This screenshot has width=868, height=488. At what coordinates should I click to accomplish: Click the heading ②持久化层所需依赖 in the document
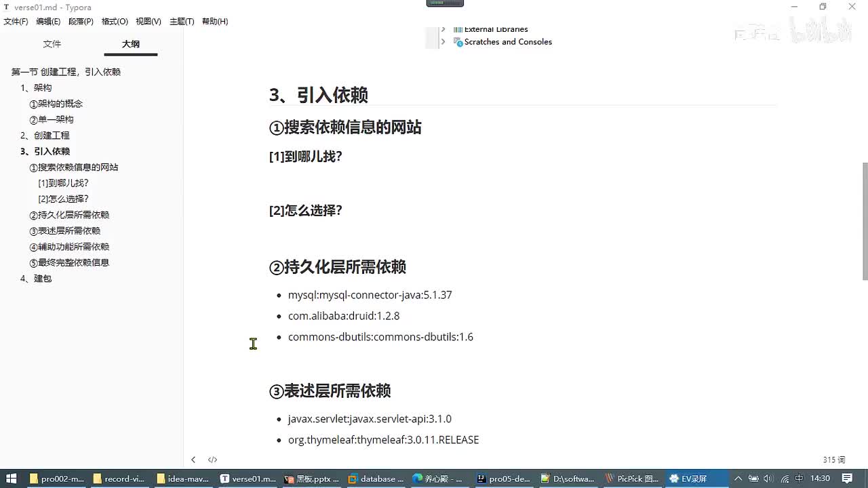pos(338,267)
